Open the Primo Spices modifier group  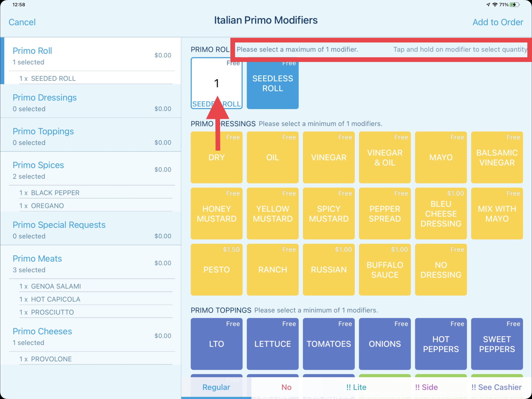91,169
